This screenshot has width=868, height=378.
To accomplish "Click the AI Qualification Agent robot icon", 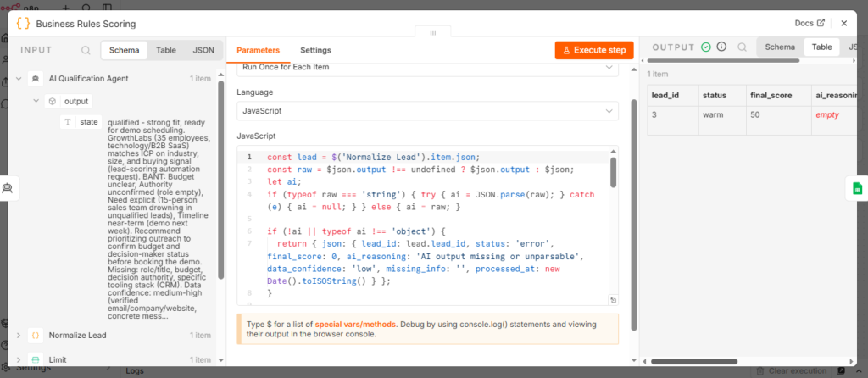I will (36, 79).
